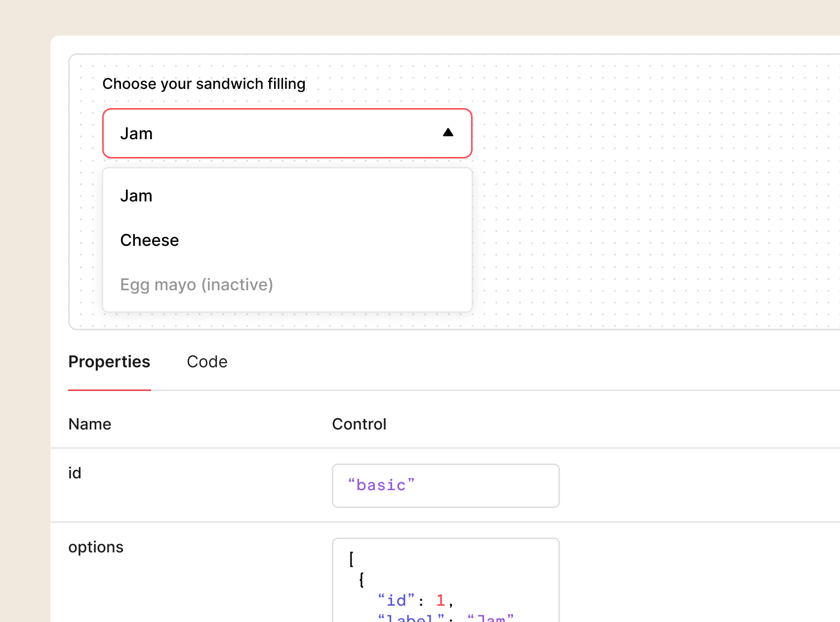The width and height of the screenshot is (840, 622).
Task: Click the currently selected Jam value
Action: coord(136,133)
